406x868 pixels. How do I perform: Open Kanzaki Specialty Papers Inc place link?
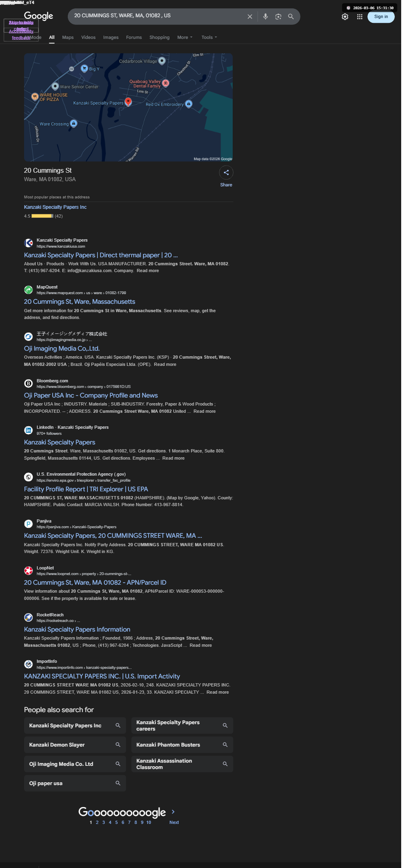click(55, 207)
